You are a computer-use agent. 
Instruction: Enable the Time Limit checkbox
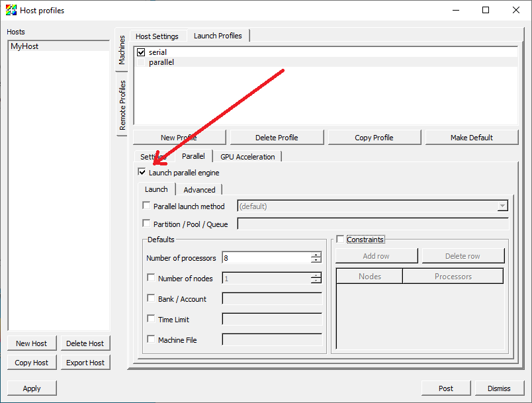(x=151, y=319)
